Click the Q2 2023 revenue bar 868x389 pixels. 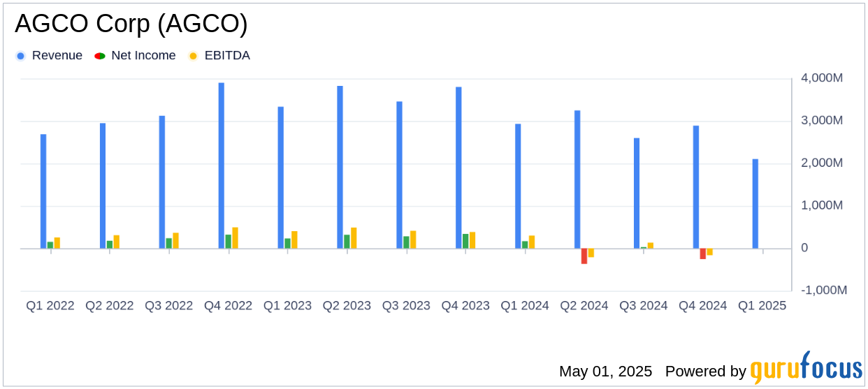point(340,168)
